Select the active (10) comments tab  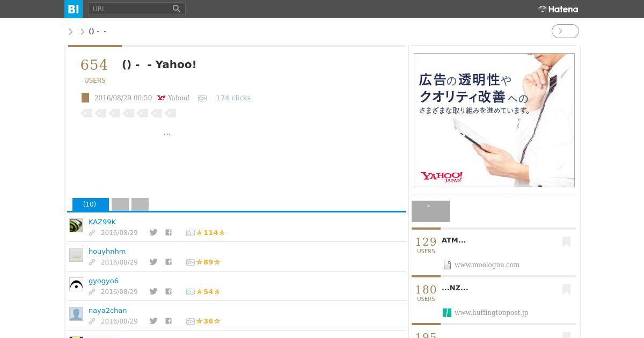tap(90, 204)
